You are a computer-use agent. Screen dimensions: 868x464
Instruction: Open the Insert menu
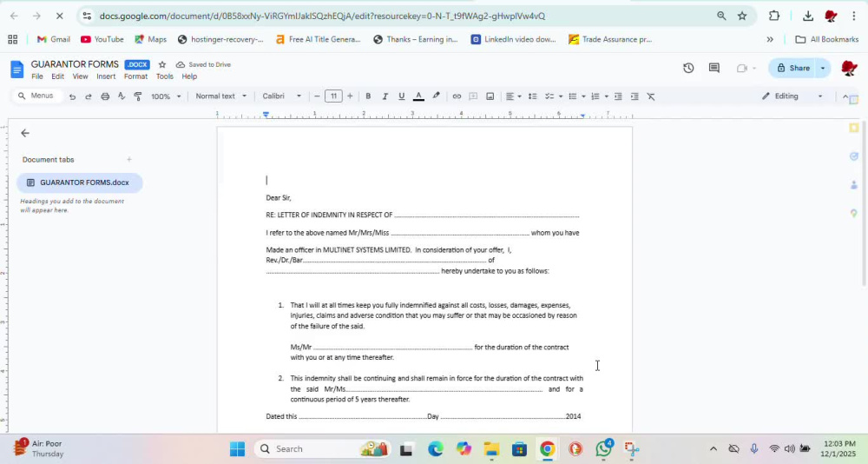click(x=106, y=76)
